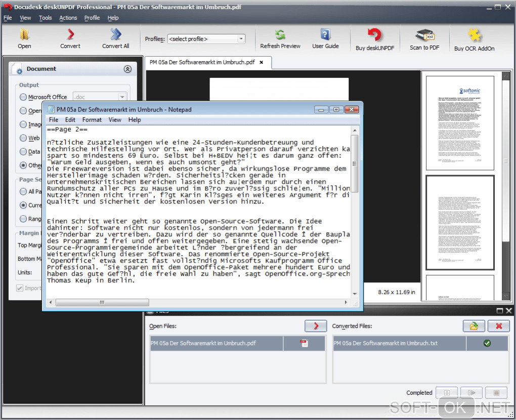
Task: Click the Open folder icon in toolbar
Action: click(24, 34)
